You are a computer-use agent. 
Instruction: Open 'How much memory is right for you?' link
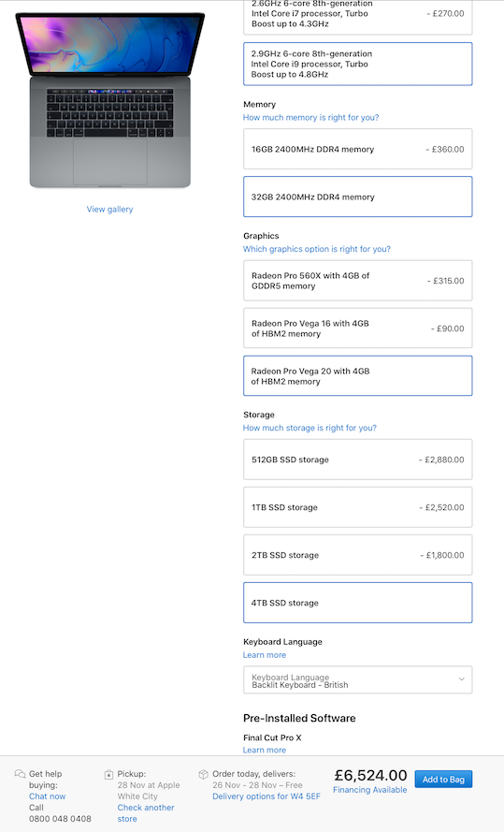(x=311, y=118)
